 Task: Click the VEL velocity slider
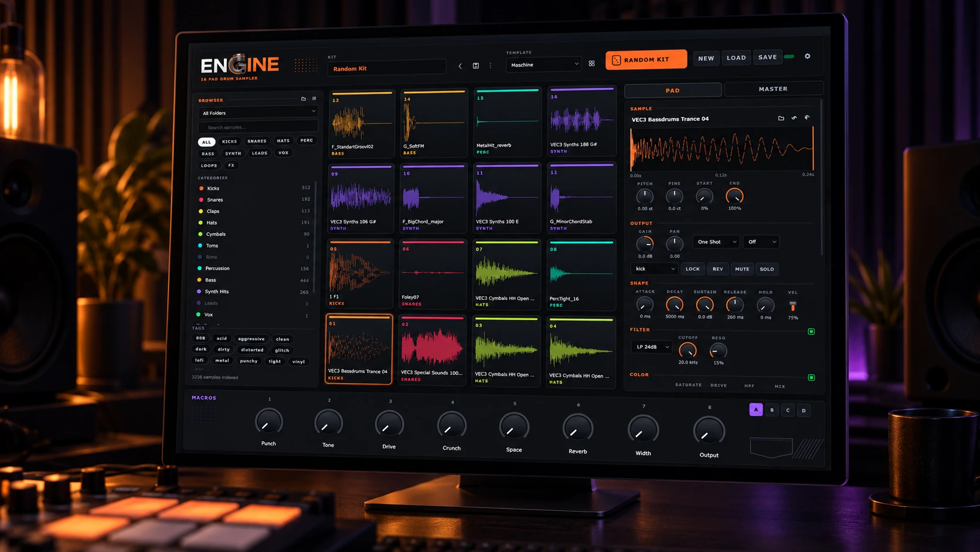pos(793,306)
